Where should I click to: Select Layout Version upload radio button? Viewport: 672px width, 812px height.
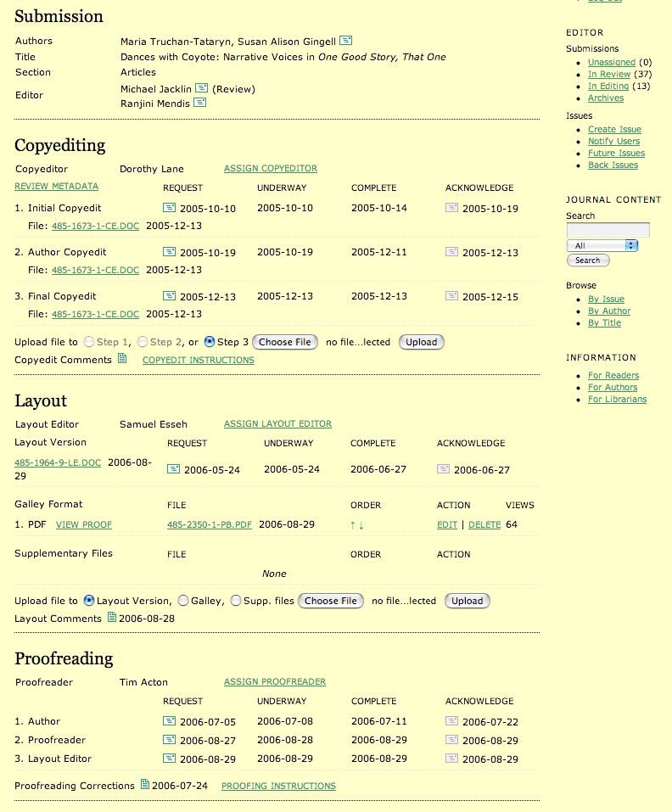pos(89,600)
